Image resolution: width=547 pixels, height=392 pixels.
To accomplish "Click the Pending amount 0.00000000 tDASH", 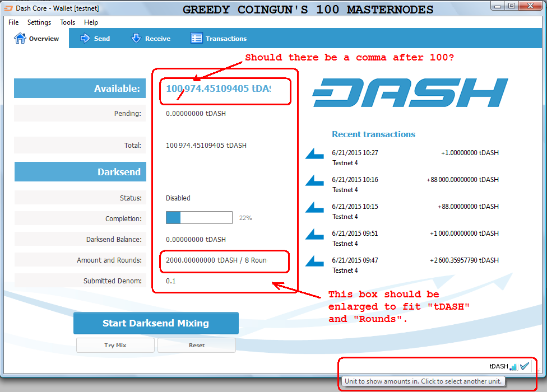I will point(196,114).
